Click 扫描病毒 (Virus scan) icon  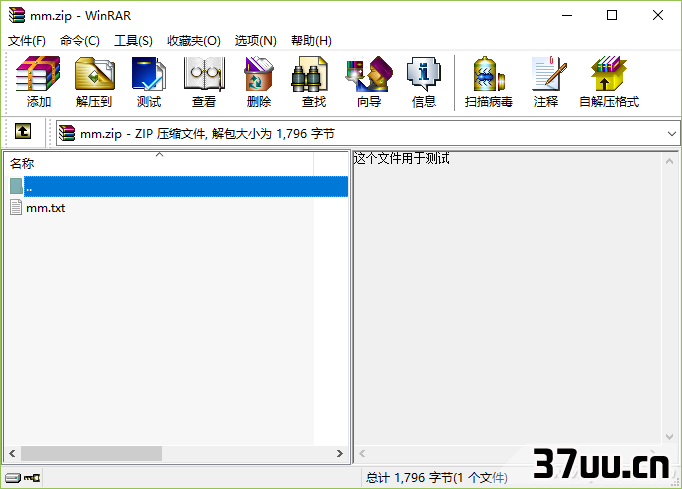pos(488,81)
